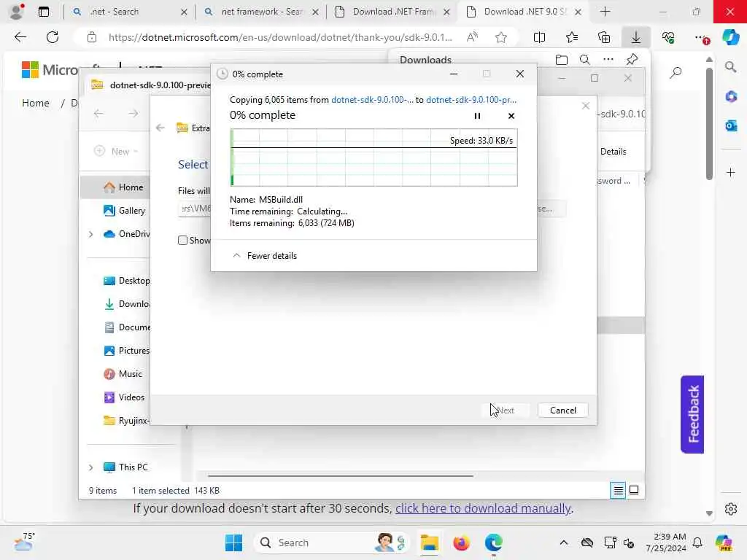Click 'click here to download manually' link
The image size is (747, 560).
point(483,508)
